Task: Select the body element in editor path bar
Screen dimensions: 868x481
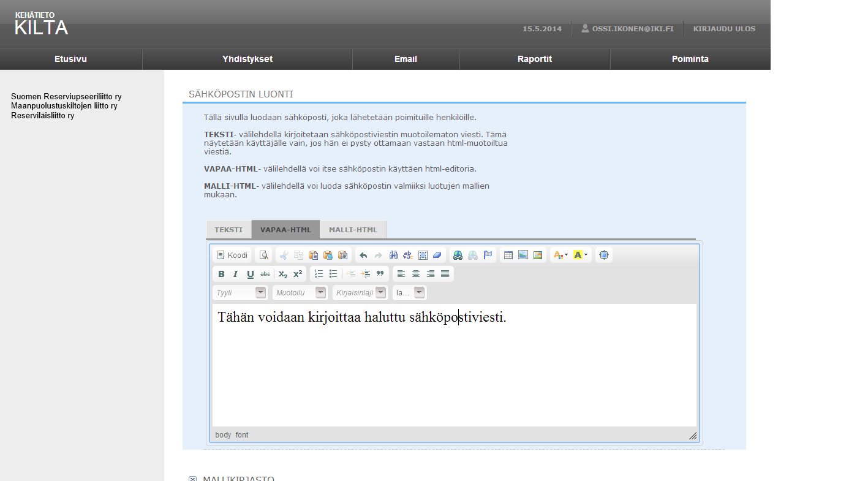Action: [x=223, y=435]
